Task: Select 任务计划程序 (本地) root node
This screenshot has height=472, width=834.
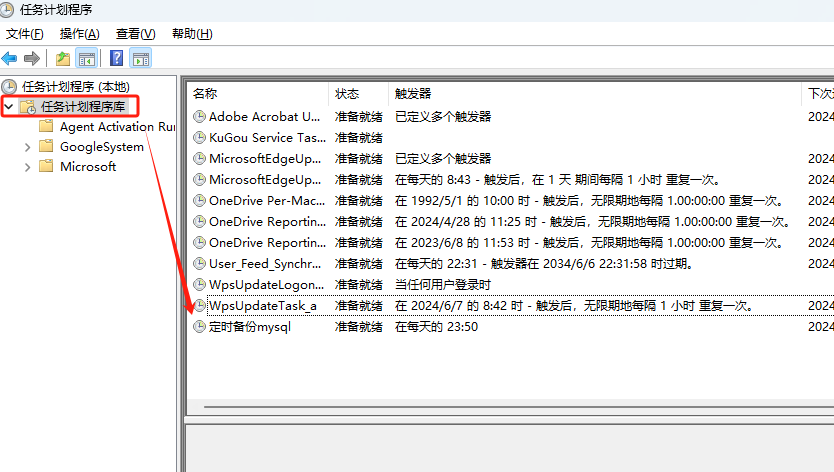Action: point(76,87)
